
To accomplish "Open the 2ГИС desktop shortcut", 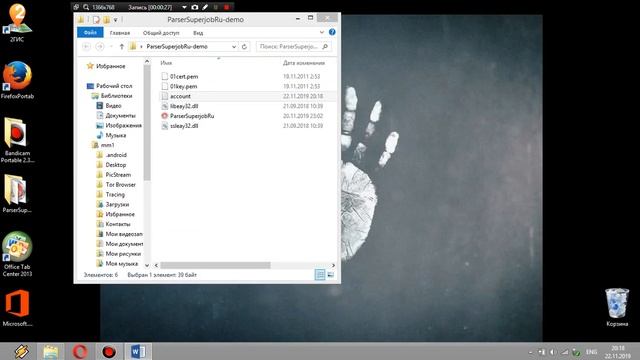I will [x=17, y=23].
